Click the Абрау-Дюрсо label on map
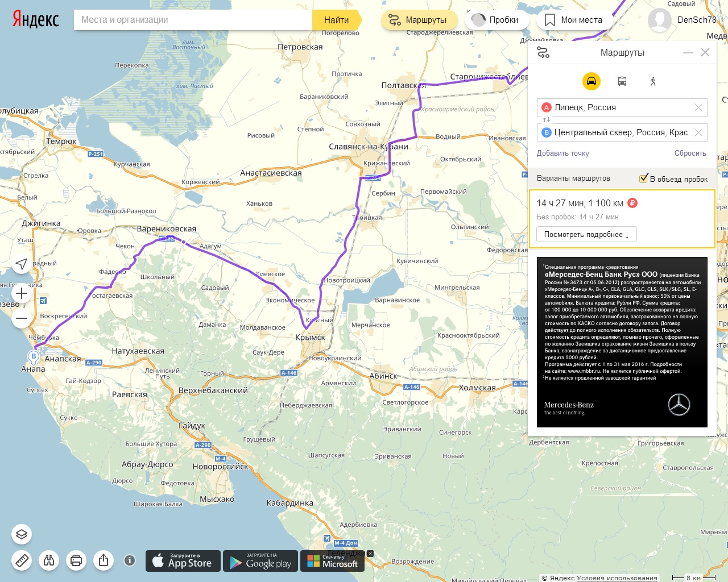Screen dimensions: 728x582 (147, 464)
